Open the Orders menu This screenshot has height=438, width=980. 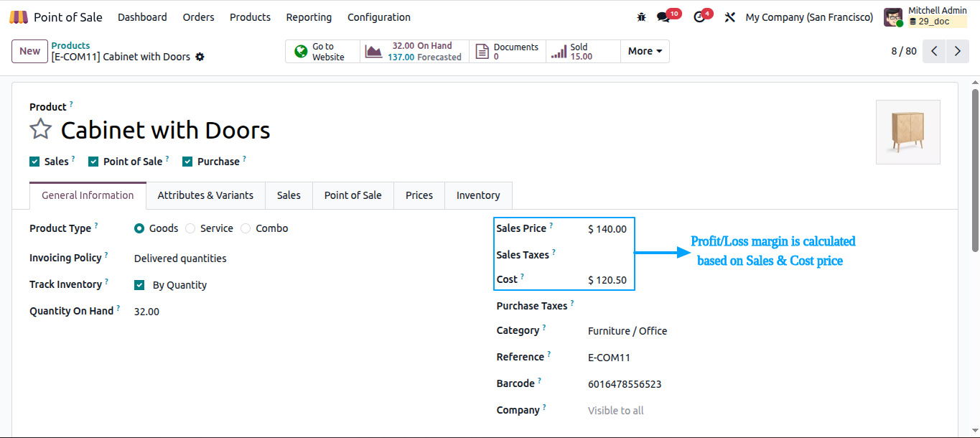pos(198,17)
